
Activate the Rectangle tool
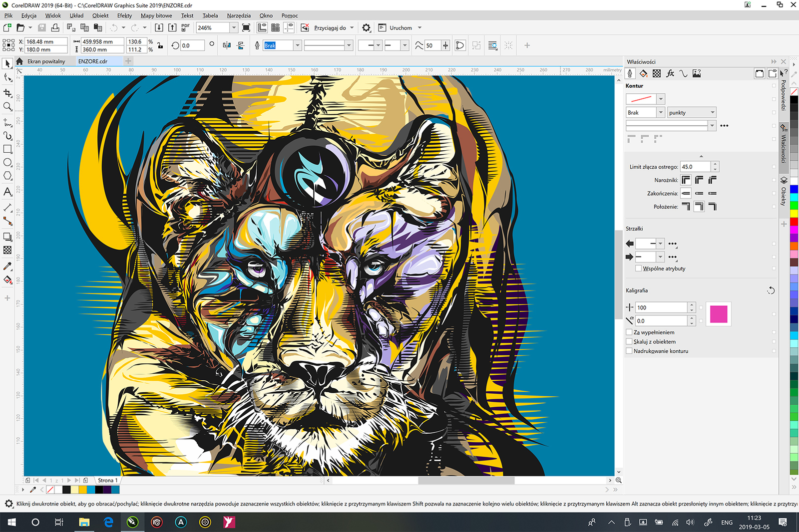pos(7,149)
